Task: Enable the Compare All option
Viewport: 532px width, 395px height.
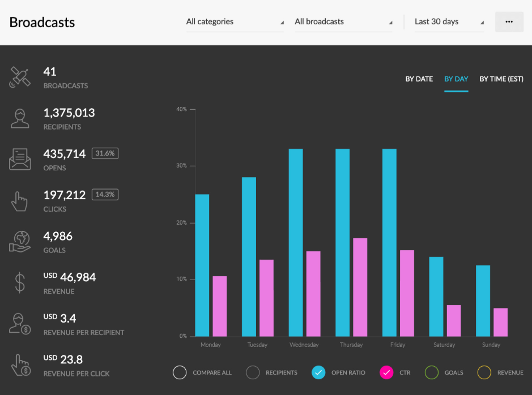Action: 180,372
